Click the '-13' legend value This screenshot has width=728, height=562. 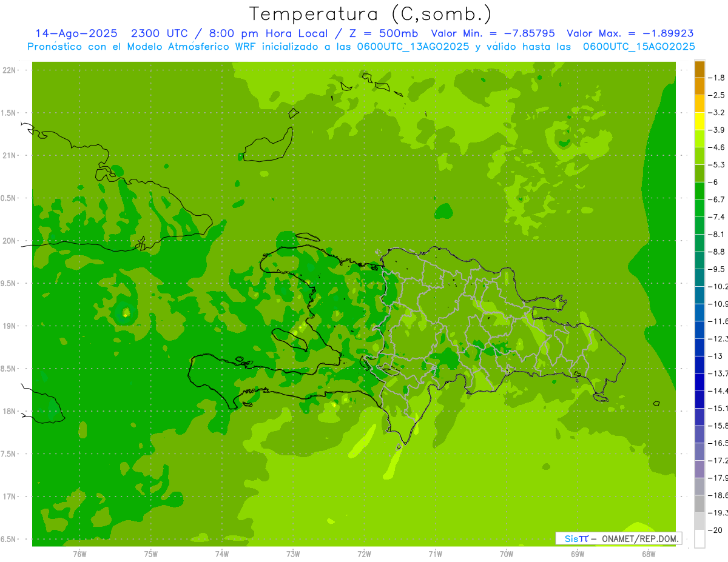(715, 356)
